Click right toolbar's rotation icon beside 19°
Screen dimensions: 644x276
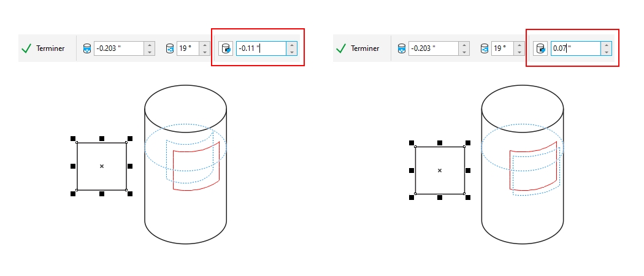click(485, 48)
